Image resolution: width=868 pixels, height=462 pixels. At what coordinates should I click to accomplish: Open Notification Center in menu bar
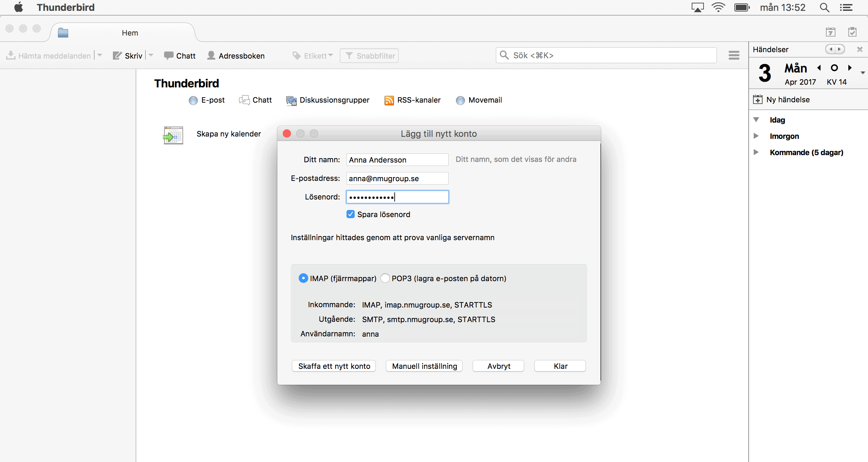[x=846, y=7]
